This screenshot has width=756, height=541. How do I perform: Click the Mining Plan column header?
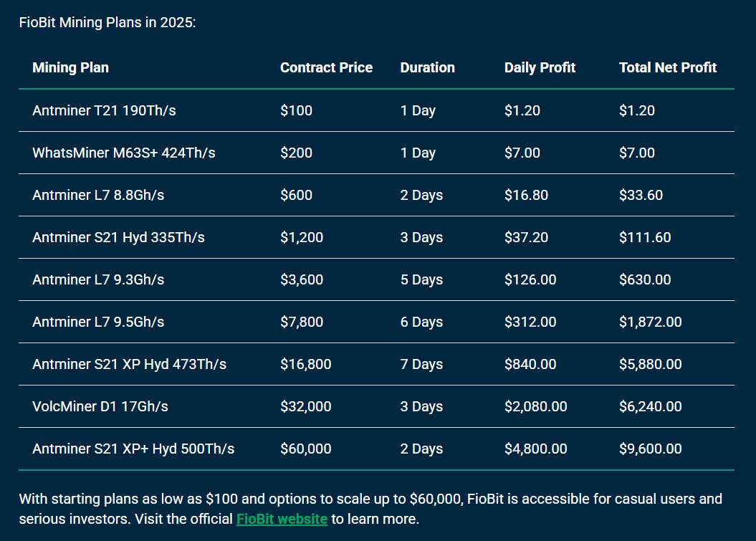click(x=70, y=68)
